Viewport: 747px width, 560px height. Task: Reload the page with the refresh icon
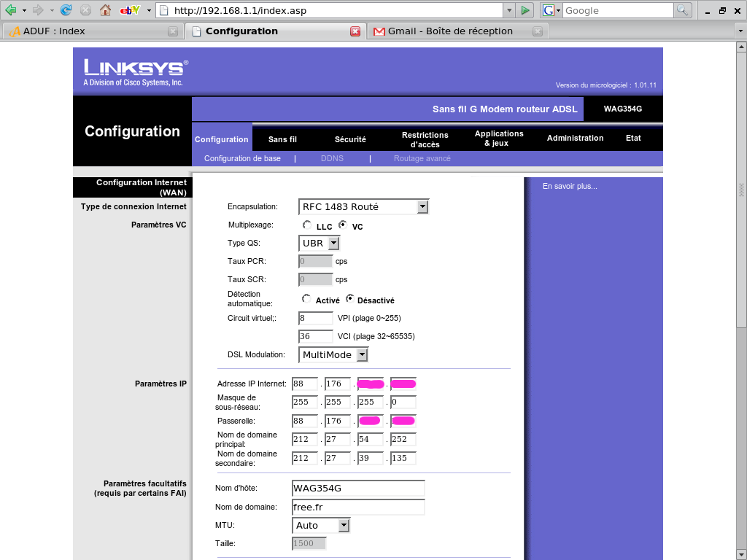click(66, 10)
